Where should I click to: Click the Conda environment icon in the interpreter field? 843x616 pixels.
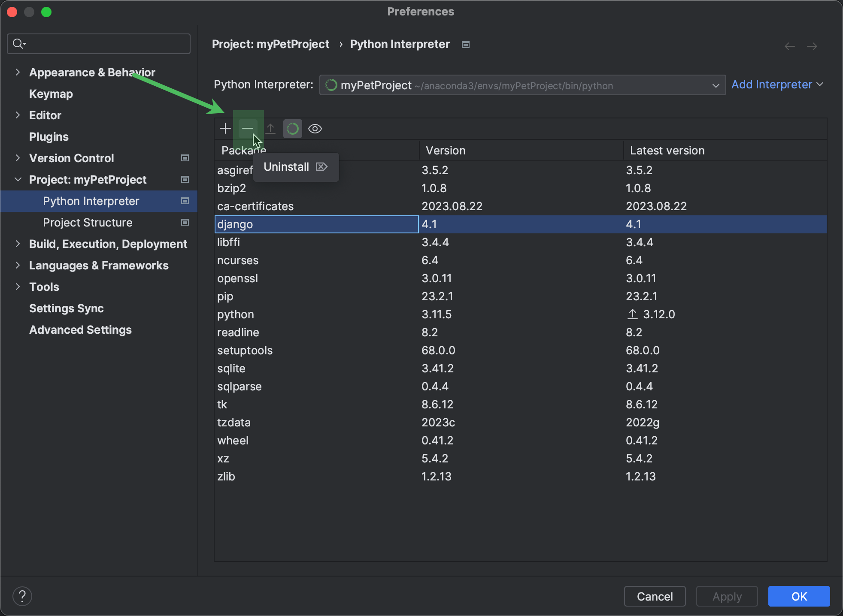tap(331, 85)
